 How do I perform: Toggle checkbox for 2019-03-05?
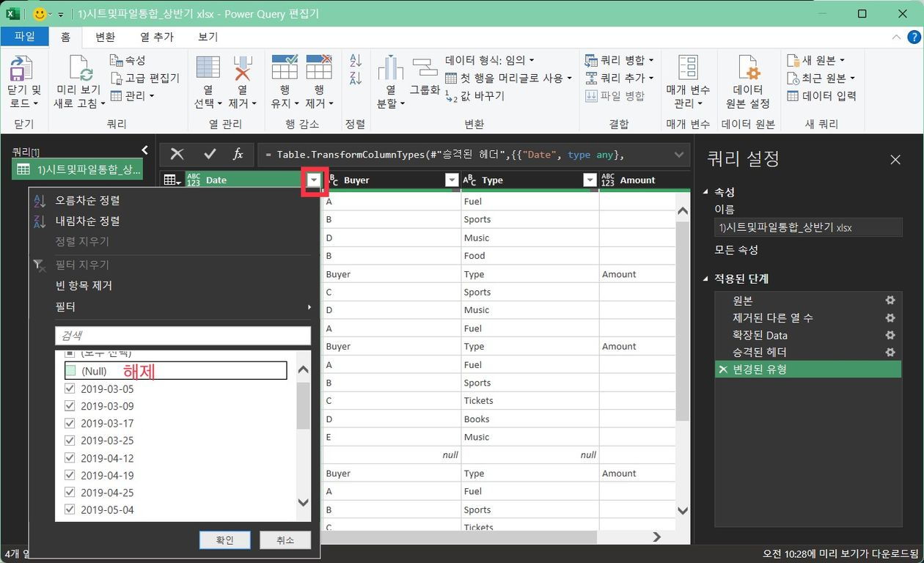[x=70, y=389]
